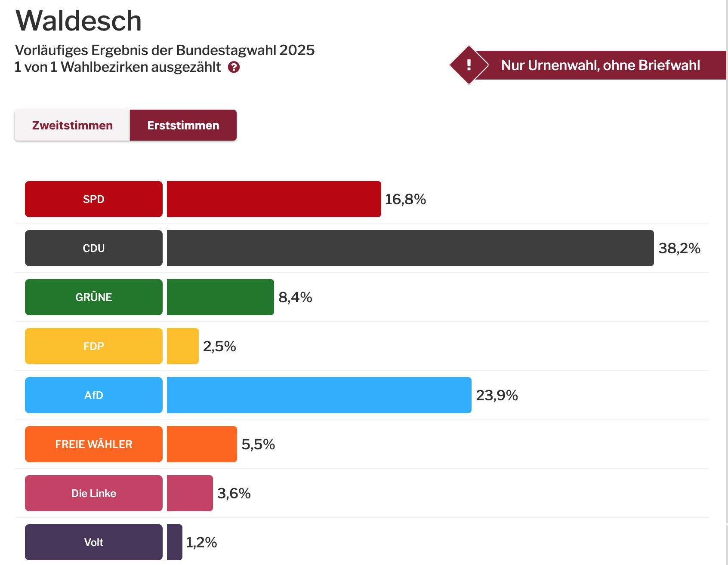This screenshot has height=565, width=728.
Task: Select the FDP party label
Action: tap(93, 346)
